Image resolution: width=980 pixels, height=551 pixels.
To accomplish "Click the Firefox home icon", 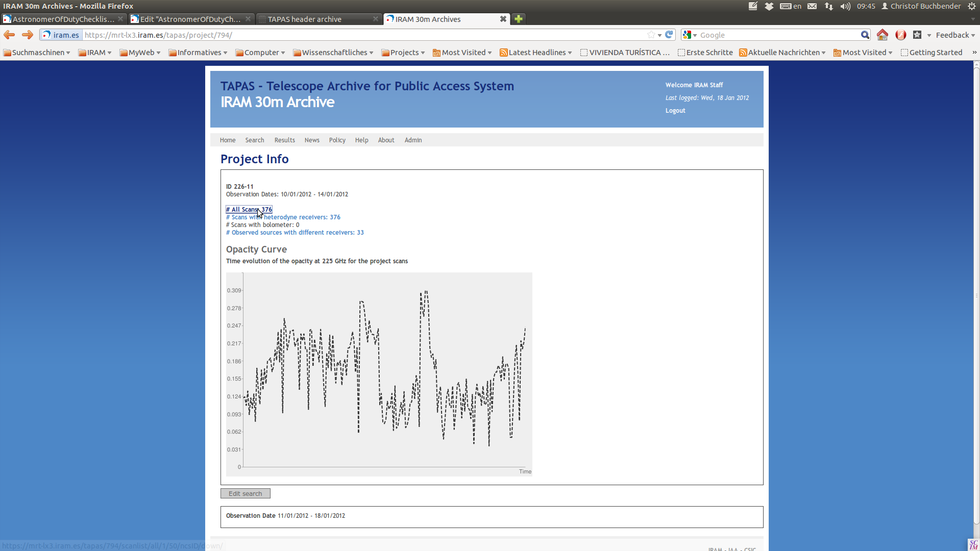I will coord(882,35).
